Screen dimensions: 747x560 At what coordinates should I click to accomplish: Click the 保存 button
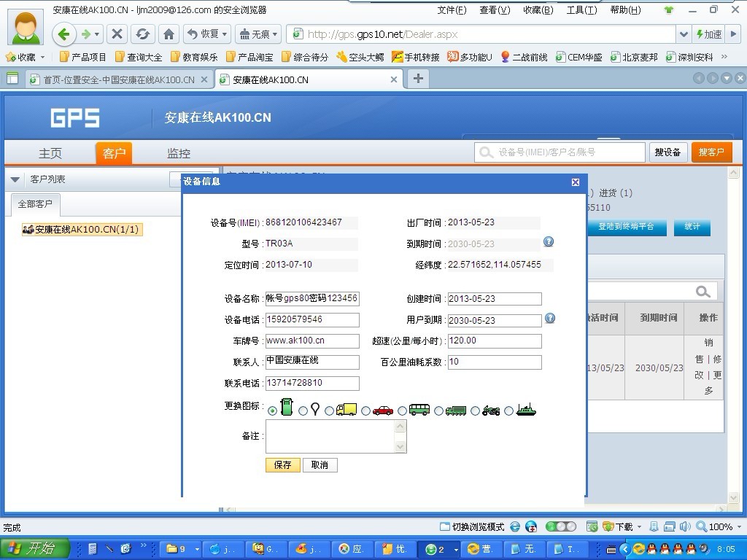[x=282, y=464]
